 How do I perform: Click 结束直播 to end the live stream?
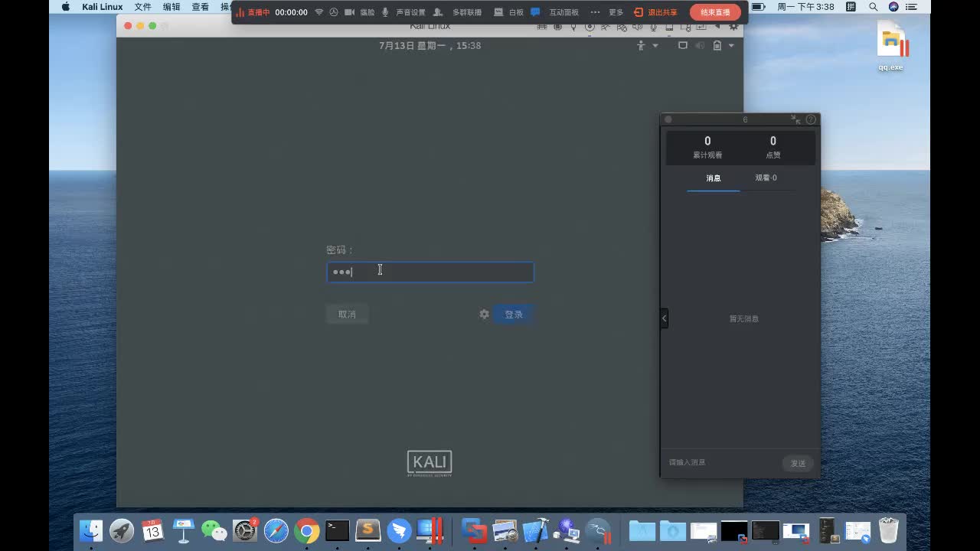click(x=715, y=12)
